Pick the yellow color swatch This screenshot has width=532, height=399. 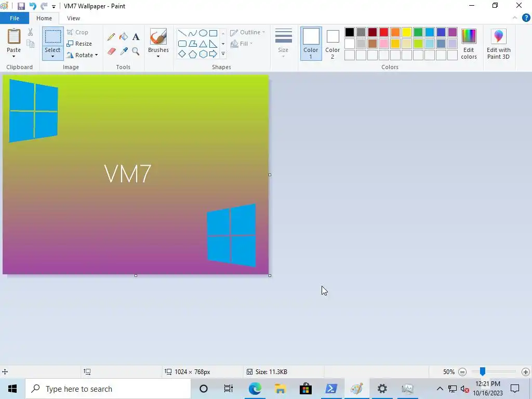pyautogui.click(x=407, y=32)
